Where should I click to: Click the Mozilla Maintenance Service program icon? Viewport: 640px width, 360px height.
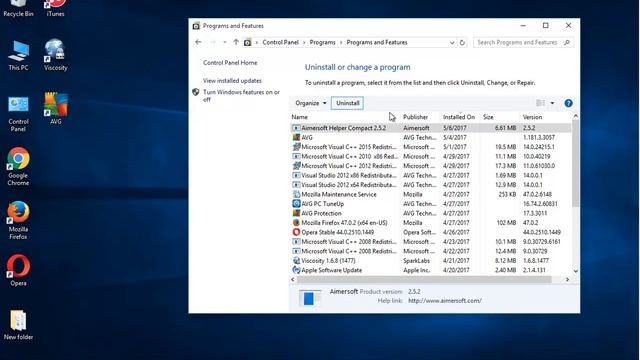[296, 194]
